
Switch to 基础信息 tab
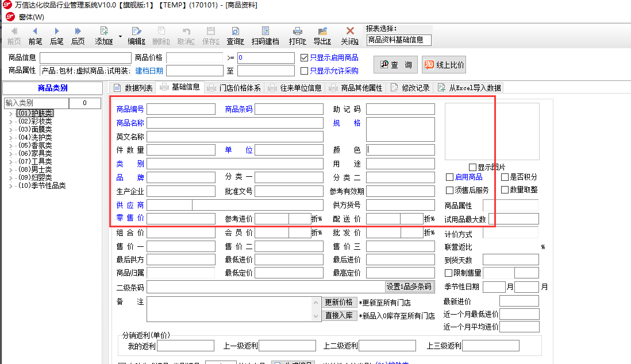(x=180, y=87)
